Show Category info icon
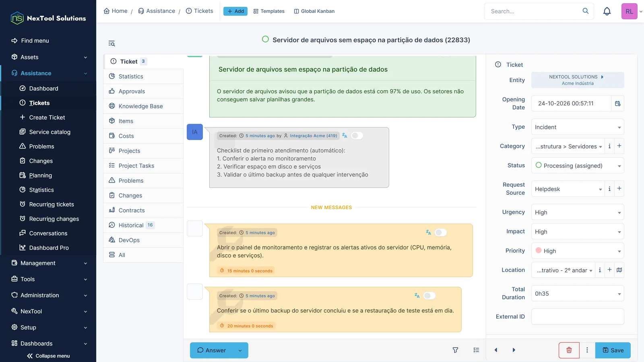Image resolution: width=644 pixels, height=362 pixels. tap(609, 146)
